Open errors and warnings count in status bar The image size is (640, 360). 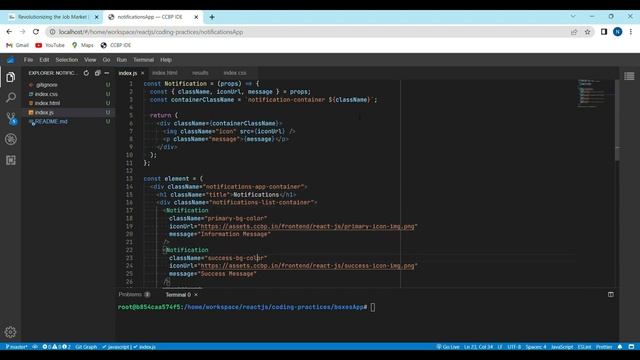point(56,347)
